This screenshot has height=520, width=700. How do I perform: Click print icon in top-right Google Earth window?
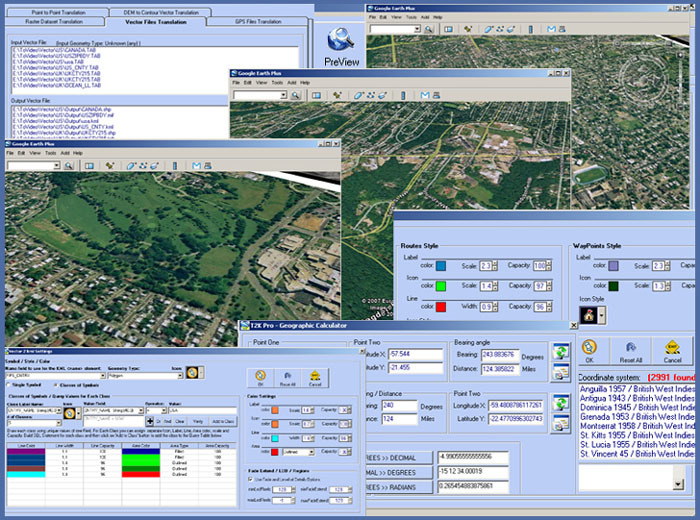coord(562,29)
